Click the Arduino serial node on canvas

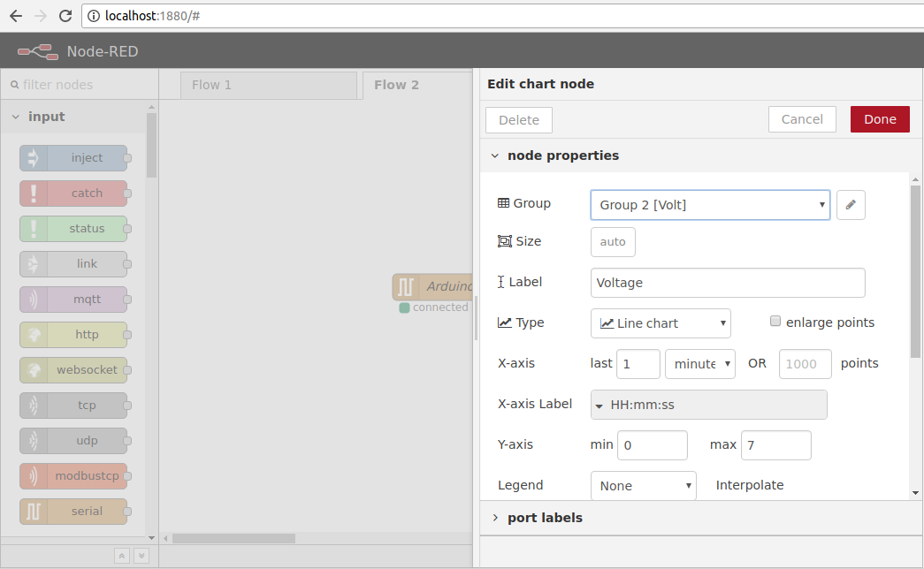pyautogui.click(x=432, y=286)
